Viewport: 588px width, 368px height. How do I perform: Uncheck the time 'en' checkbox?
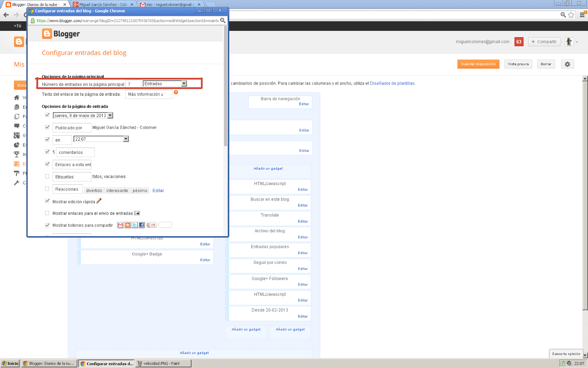pyautogui.click(x=47, y=139)
